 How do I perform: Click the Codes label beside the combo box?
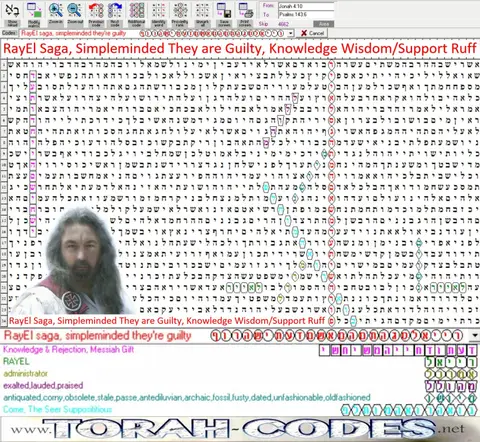tap(9, 33)
